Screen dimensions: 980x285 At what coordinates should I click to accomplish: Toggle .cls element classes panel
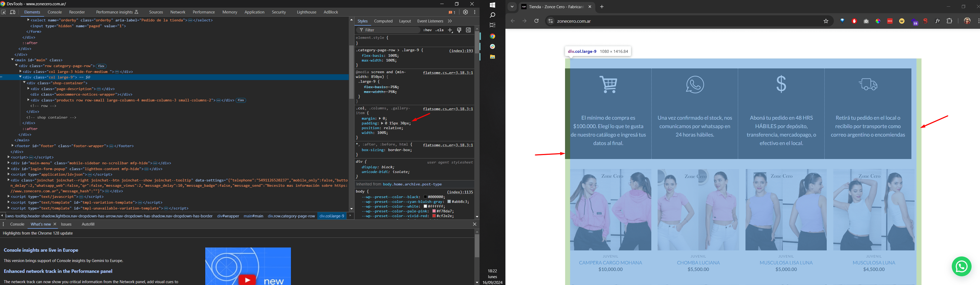coord(439,30)
